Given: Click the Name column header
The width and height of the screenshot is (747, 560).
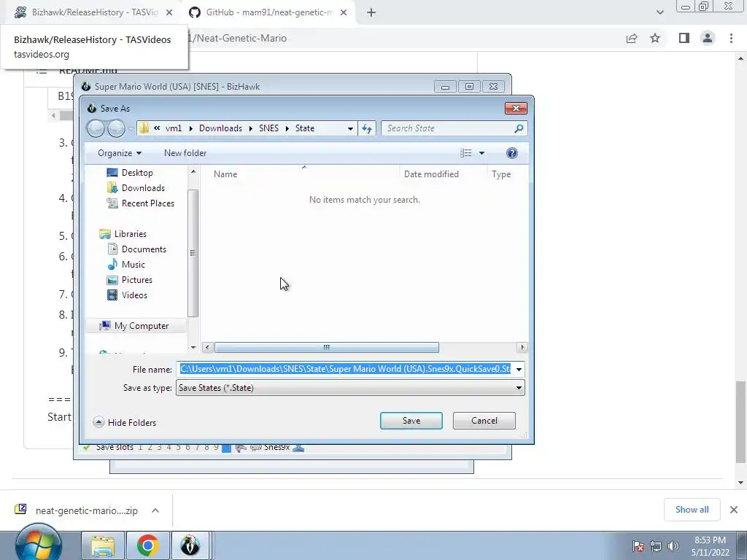Looking at the screenshot, I should click(x=225, y=174).
